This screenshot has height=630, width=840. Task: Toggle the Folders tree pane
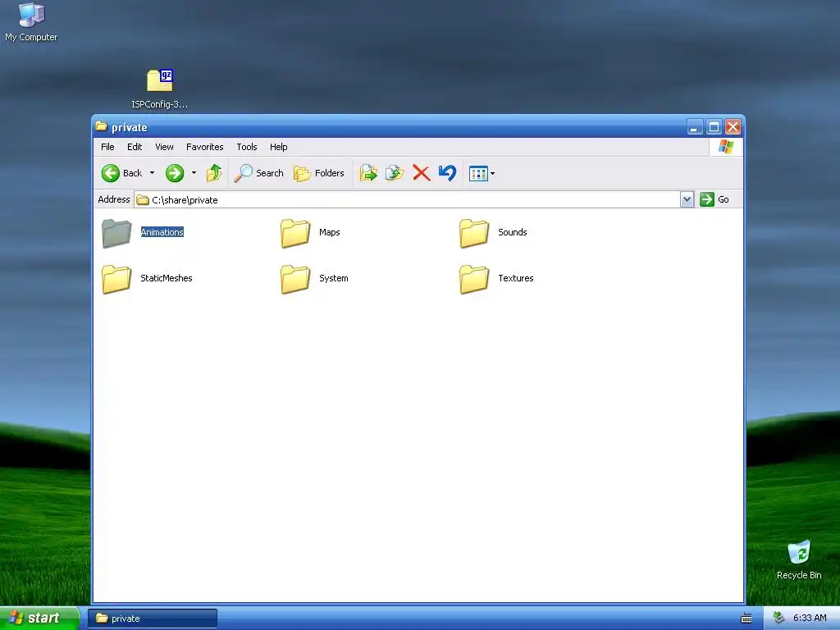point(319,173)
